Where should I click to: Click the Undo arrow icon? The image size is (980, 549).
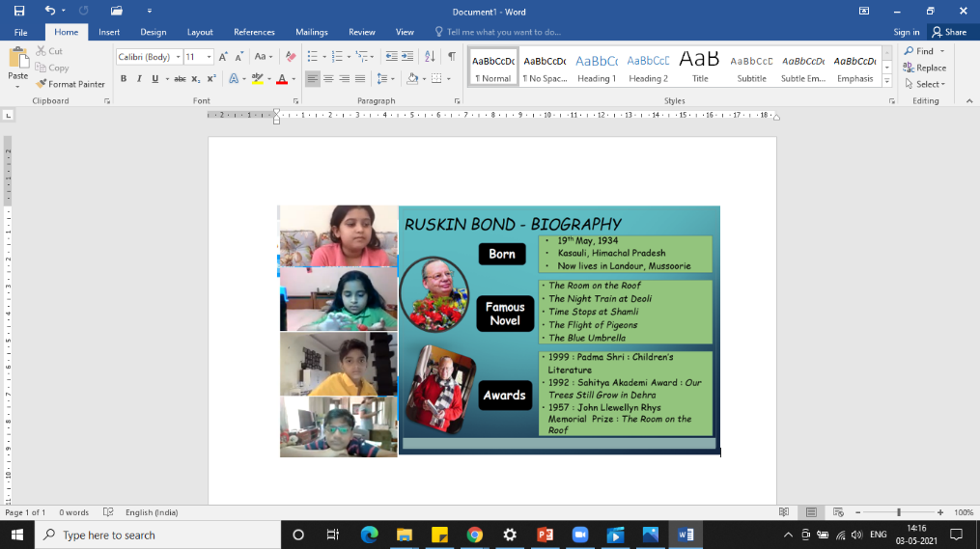pos(49,11)
